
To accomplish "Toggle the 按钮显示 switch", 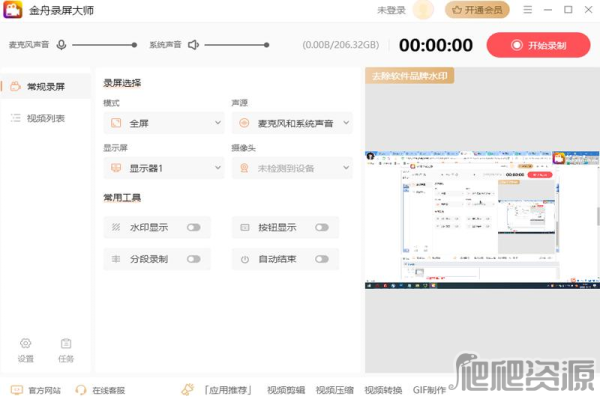I will pyautogui.click(x=322, y=227).
